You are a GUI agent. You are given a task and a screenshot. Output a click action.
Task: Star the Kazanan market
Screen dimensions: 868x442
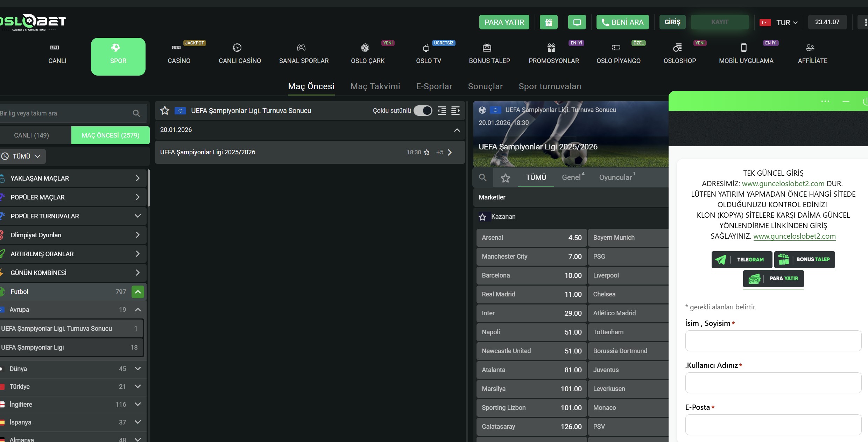click(x=482, y=217)
